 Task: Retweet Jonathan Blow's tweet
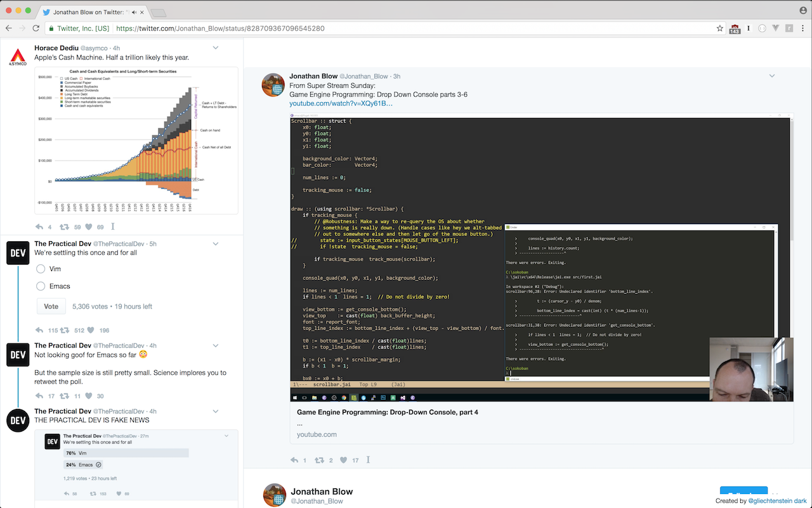tap(320, 460)
